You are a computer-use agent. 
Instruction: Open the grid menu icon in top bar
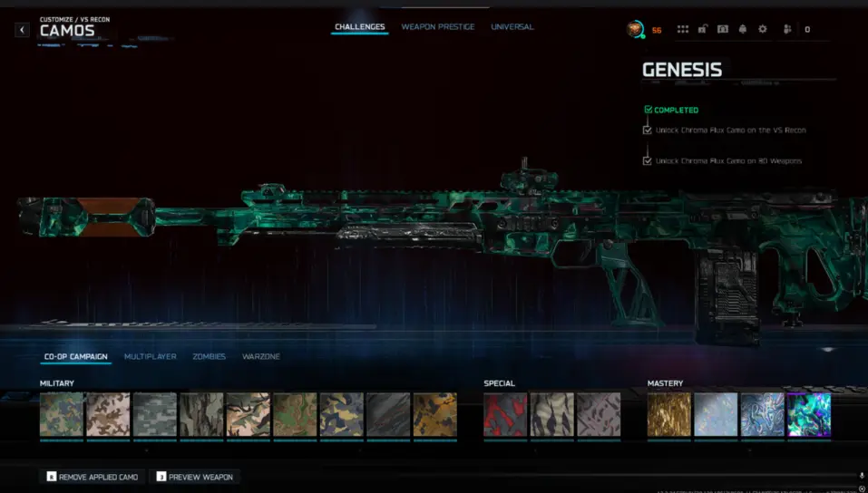pos(683,29)
